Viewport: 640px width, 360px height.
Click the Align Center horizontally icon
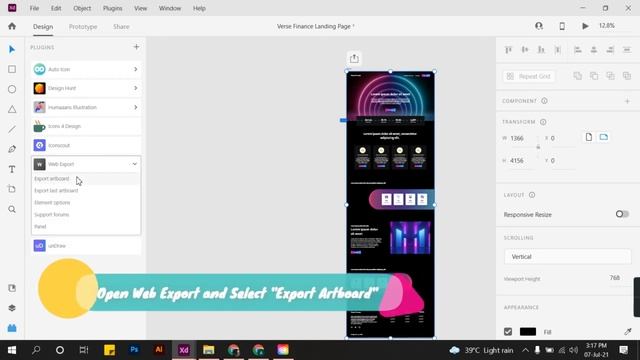coord(594,50)
